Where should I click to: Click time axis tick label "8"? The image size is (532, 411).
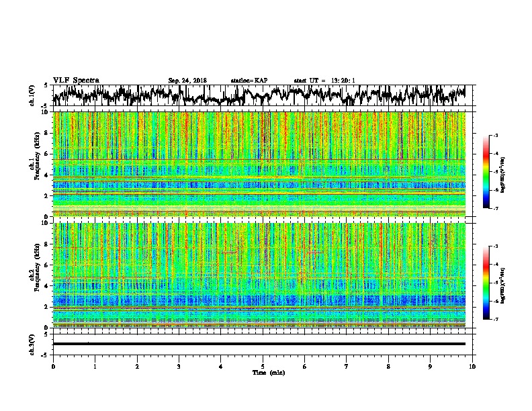[x=388, y=367]
